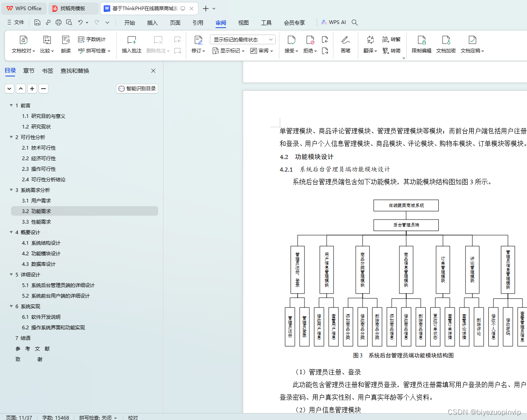
Task: Click the undo arrow icon
Action: (81, 22)
